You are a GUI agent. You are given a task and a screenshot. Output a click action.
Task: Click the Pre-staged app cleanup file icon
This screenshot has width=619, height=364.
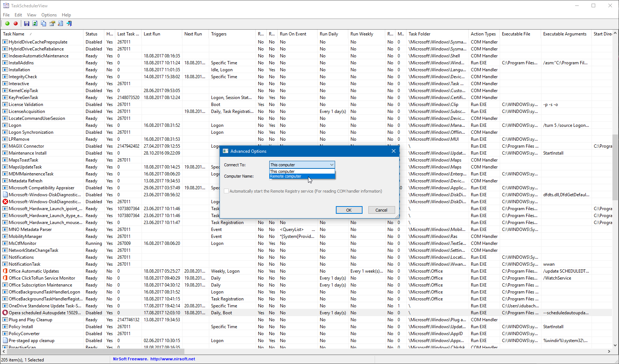[x=5, y=341]
